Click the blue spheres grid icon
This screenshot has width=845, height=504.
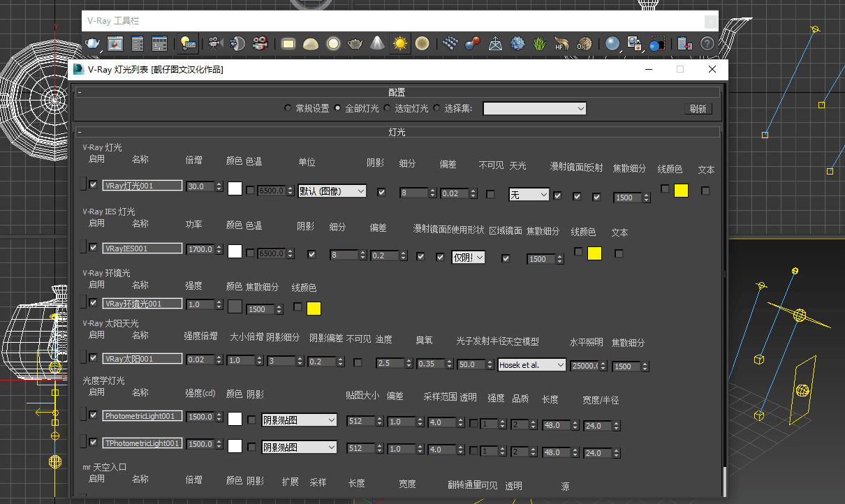tap(450, 44)
